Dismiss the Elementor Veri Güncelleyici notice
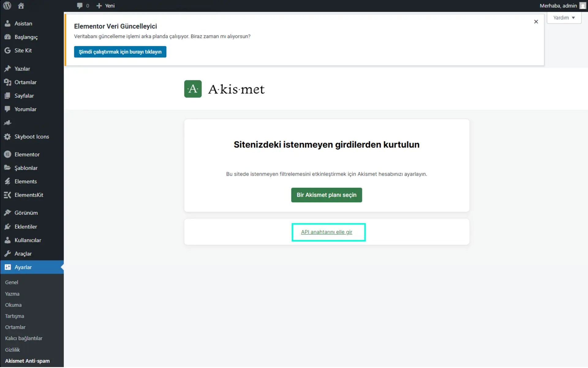Viewport: 588px width, 368px height. [x=536, y=21]
